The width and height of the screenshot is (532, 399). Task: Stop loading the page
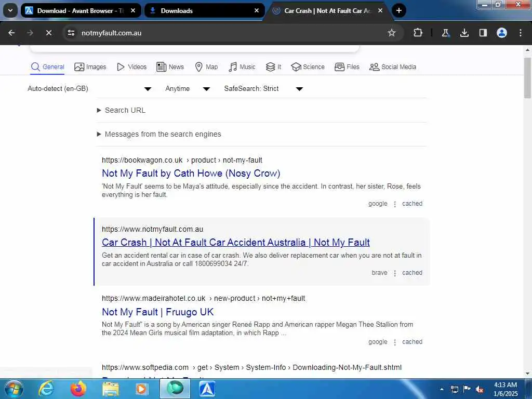click(48, 33)
